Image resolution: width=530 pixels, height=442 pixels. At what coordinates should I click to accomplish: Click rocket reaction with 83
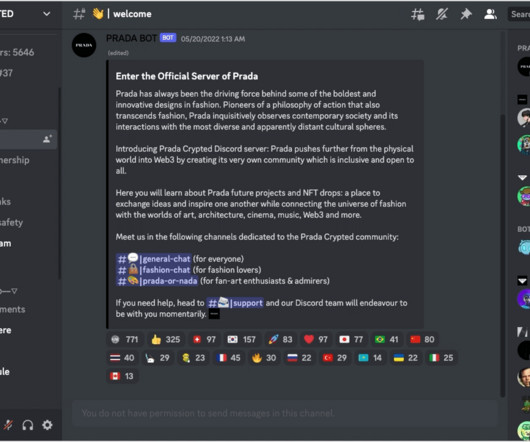pos(280,339)
